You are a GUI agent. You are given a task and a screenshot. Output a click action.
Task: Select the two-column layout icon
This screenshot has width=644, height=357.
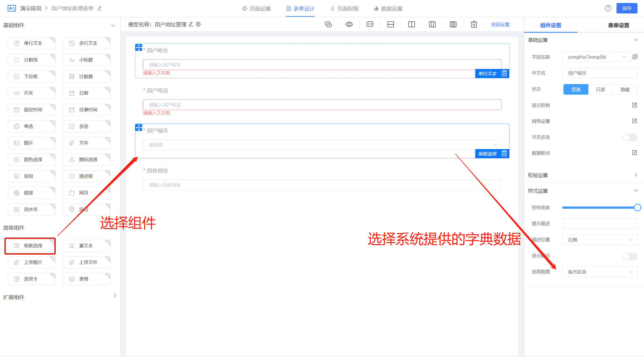tap(411, 24)
